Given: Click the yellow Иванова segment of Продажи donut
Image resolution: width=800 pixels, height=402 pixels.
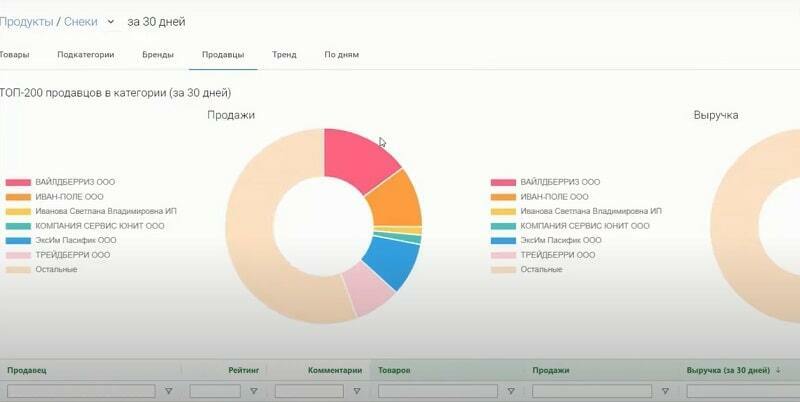Looking at the screenshot, I should pyautogui.click(x=398, y=230).
